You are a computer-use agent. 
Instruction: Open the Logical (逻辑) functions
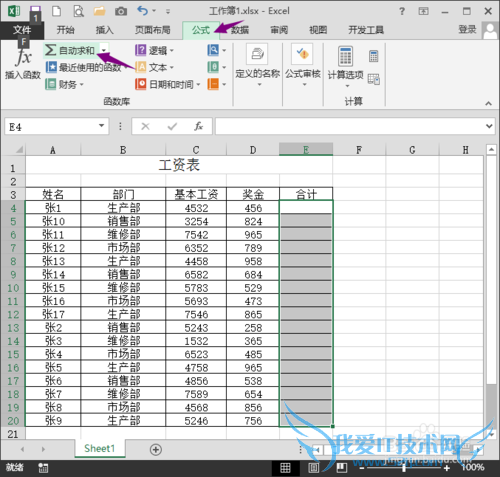tap(155, 51)
